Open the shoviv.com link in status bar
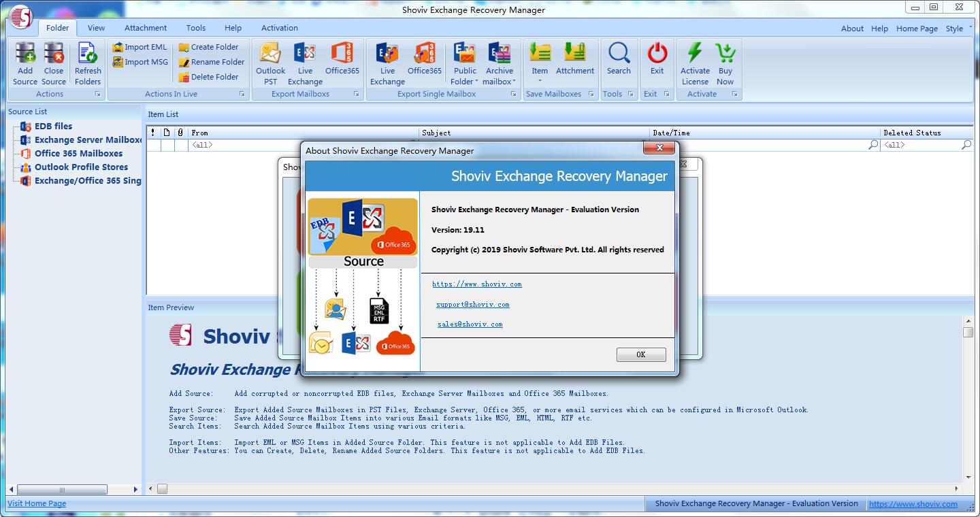Screen dimensions: 980x517 click(x=913, y=504)
